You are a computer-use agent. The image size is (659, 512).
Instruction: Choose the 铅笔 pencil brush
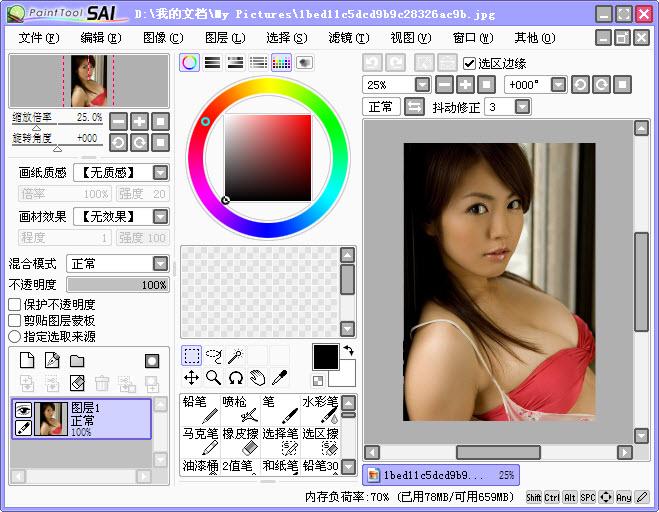(200, 409)
